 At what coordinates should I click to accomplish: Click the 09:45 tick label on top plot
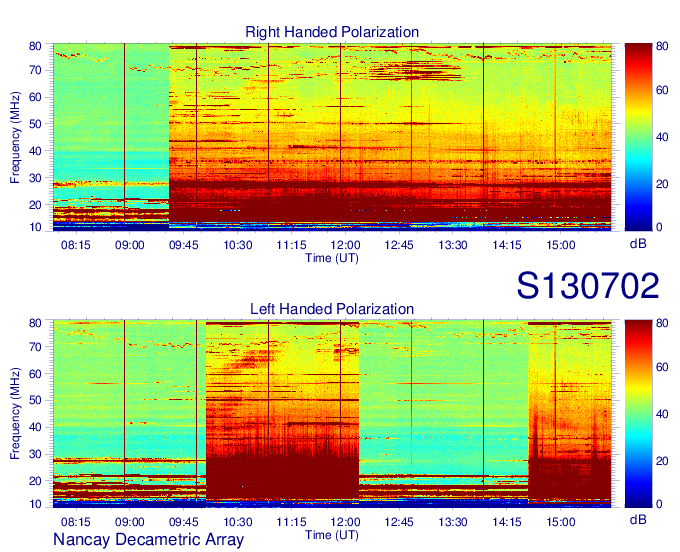pos(183,245)
